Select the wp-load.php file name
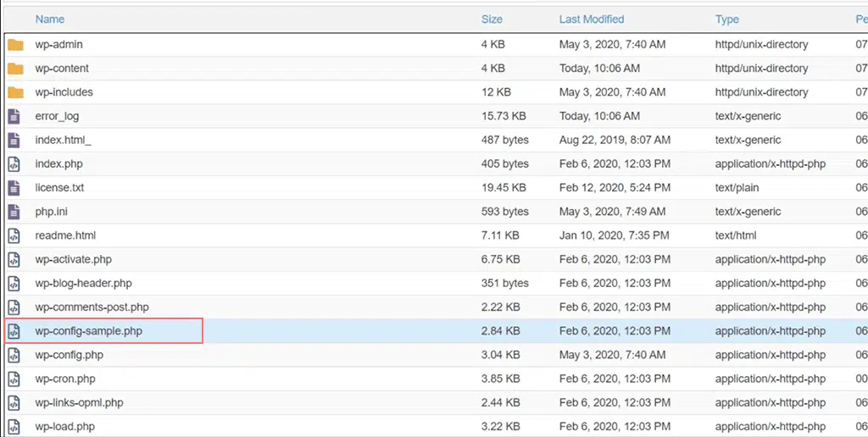The width and height of the screenshot is (868, 437). point(64,426)
